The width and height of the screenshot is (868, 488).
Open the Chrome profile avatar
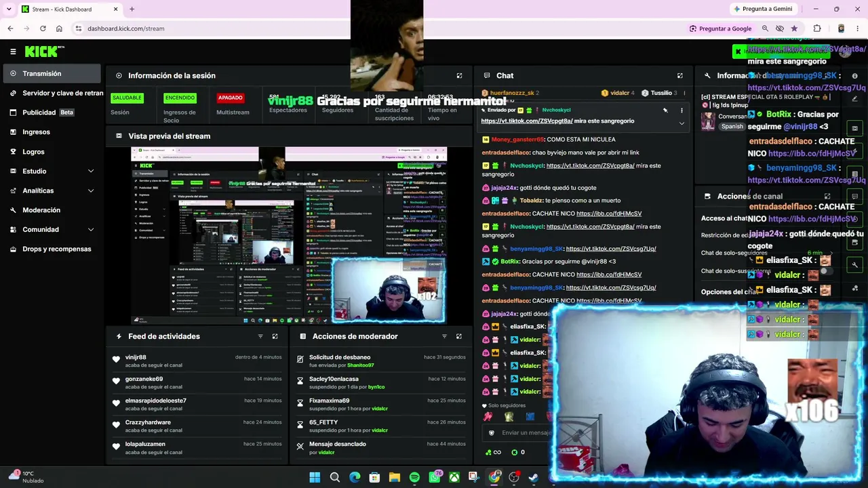pyautogui.click(x=841, y=28)
